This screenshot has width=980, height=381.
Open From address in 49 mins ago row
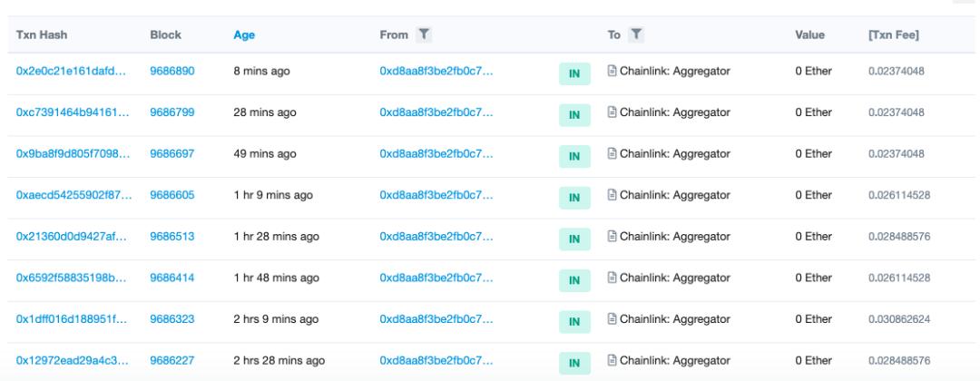(436, 153)
